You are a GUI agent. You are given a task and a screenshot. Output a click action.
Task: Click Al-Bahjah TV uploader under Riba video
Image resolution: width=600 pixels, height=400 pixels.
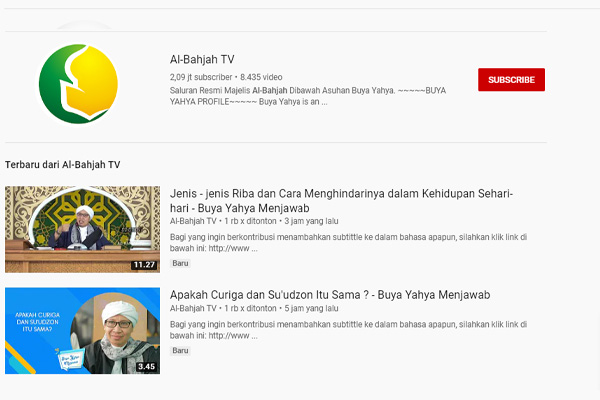pos(193,221)
